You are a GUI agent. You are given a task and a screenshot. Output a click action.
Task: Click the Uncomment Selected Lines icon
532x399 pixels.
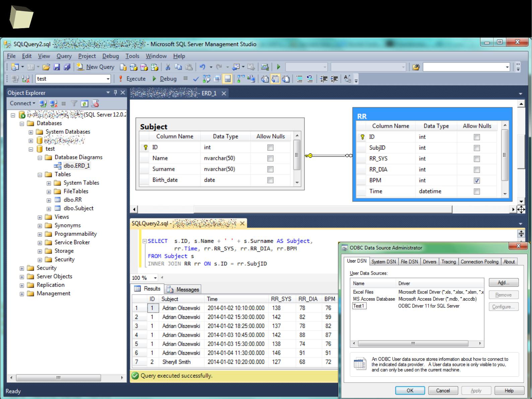coord(310,79)
